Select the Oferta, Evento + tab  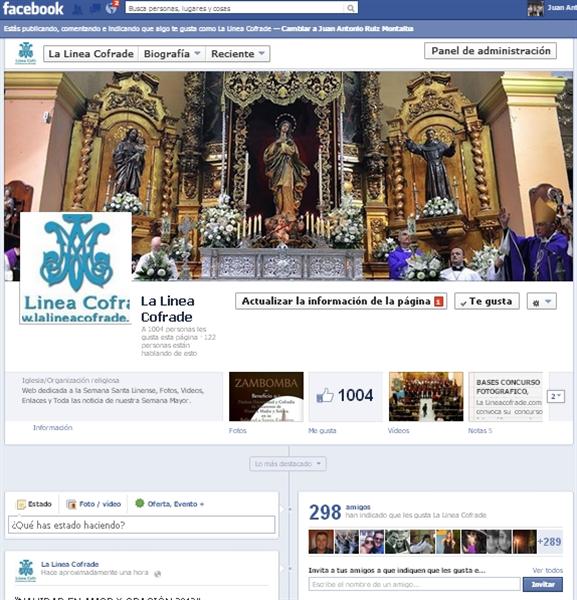(x=170, y=504)
